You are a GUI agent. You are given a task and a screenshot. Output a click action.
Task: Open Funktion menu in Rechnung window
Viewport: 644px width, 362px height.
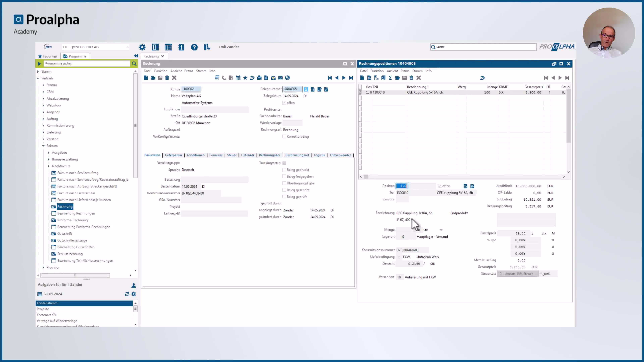click(160, 71)
